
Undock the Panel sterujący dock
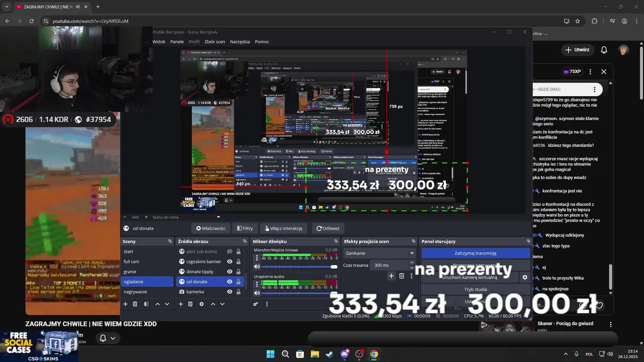pos(528,241)
